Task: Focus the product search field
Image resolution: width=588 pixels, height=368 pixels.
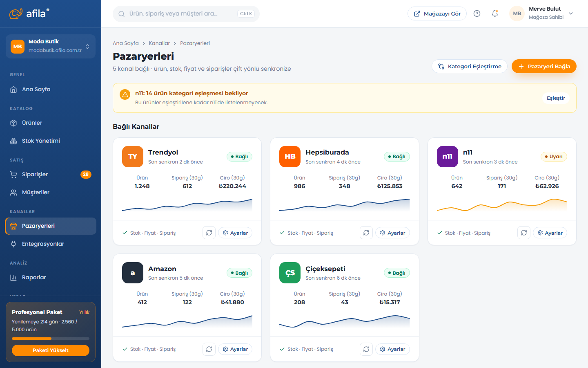Action: 186,14
